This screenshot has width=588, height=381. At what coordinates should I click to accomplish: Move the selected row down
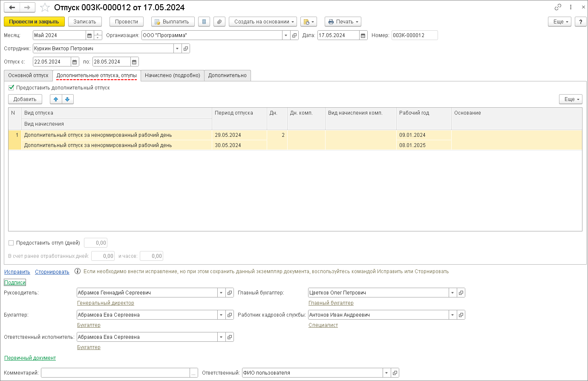pyautogui.click(x=67, y=99)
